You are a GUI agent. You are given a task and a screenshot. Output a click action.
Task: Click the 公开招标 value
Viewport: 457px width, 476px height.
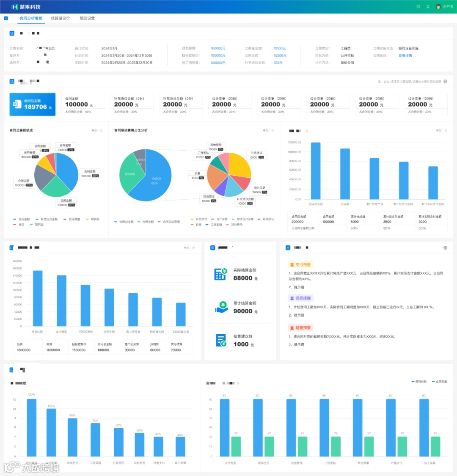(347, 55)
